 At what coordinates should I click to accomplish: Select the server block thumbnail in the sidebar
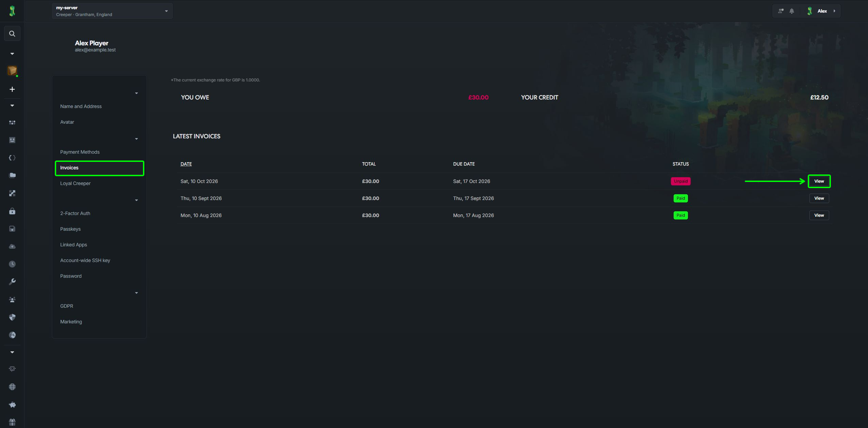click(x=12, y=71)
